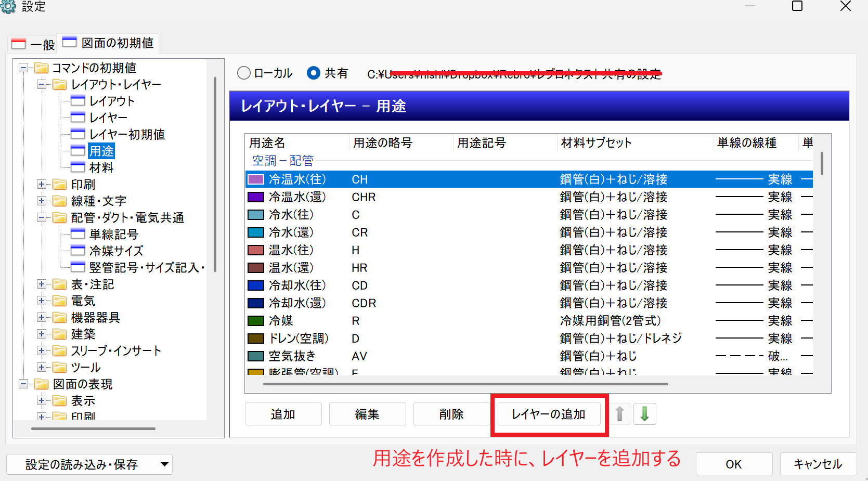
Task: Click the color swatch for 冷媒
Action: (256, 321)
